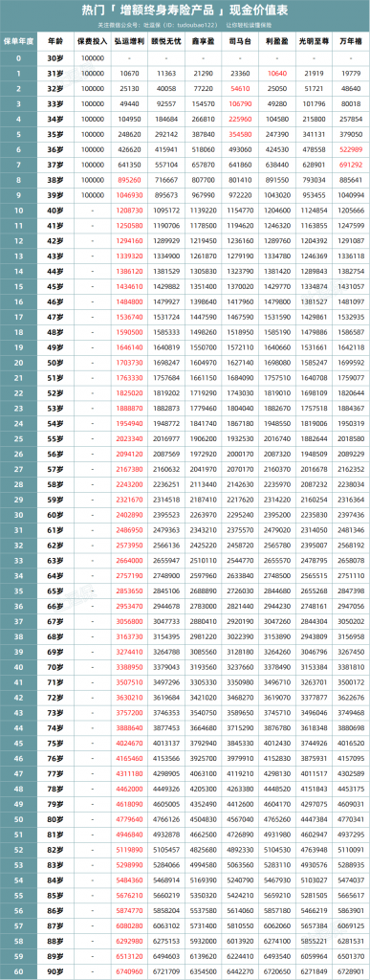The image size is (370, 980).
Task: Click the 保费投入 column header
Action: [93, 42]
